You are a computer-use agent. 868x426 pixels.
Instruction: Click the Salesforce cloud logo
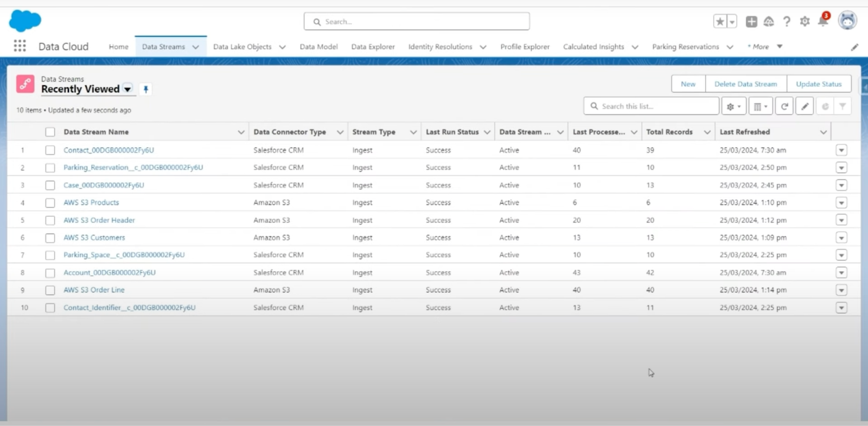(25, 21)
